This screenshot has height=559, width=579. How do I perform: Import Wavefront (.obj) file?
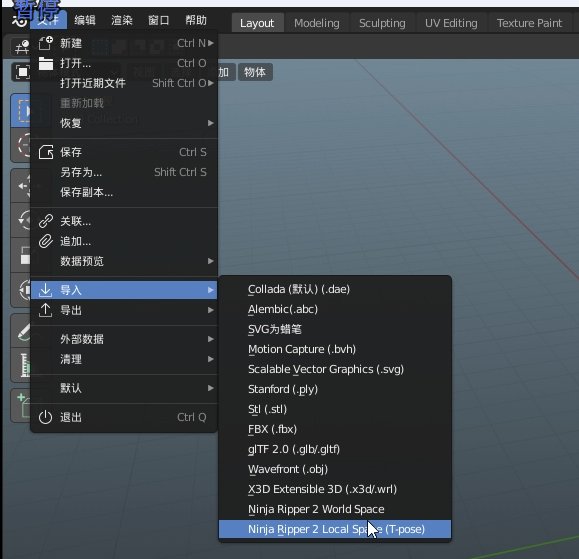[335, 469]
